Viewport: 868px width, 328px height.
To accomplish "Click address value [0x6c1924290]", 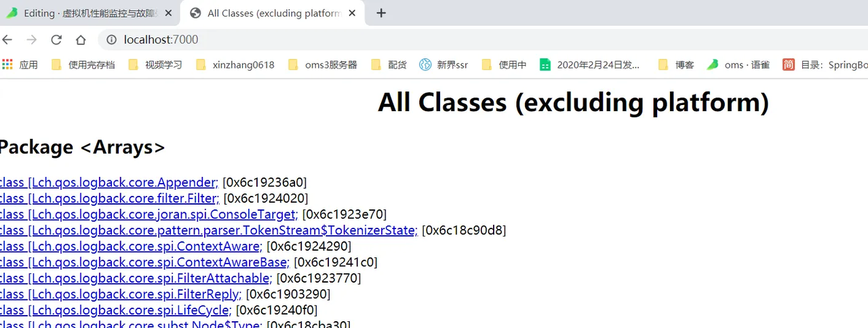I will [x=309, y=246].
